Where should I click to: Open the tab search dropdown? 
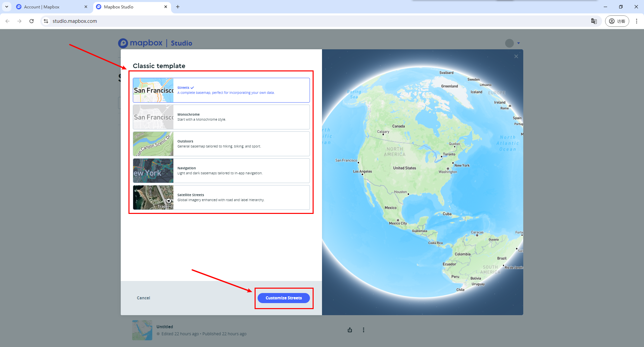7,7
